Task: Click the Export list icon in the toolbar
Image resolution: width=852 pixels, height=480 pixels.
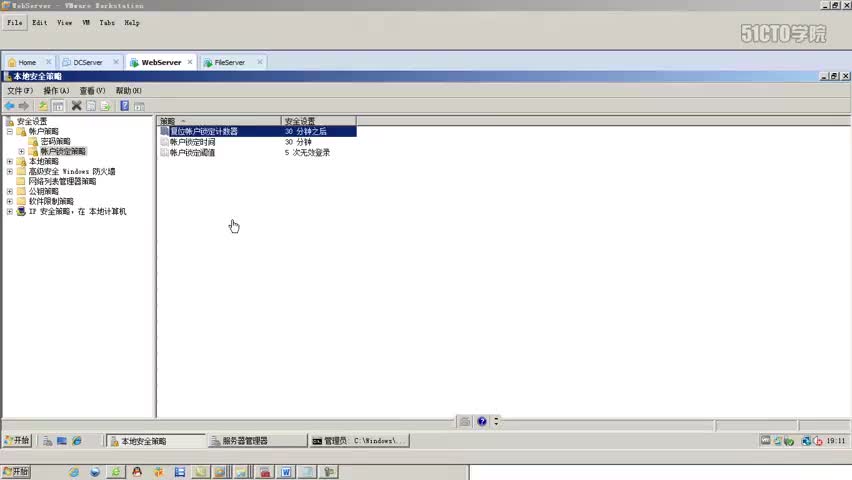Action: [x=106, y=106]
